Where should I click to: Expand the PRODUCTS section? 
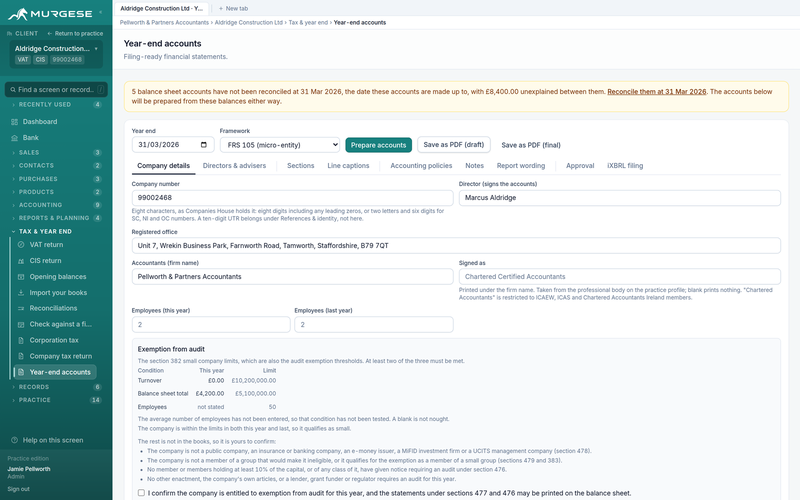[56, 192]
